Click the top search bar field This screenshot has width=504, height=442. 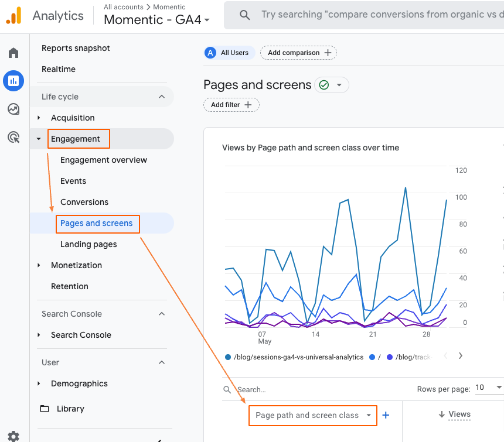(x=363, y=15)
